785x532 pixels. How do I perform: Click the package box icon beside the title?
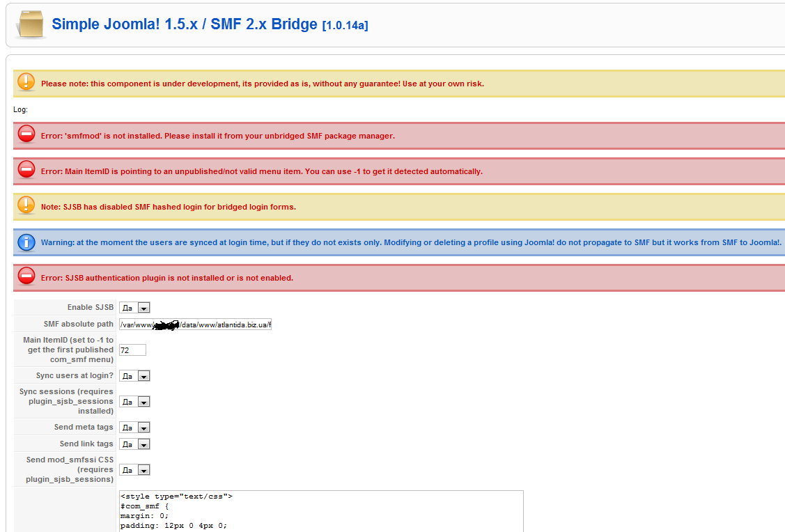(x=31, y=24)
